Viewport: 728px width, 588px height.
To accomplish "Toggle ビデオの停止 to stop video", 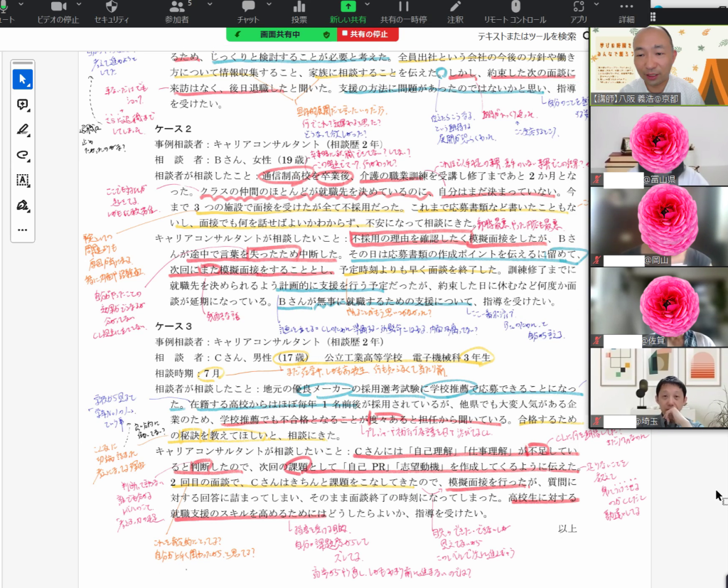I will click(x=58, y=12).
